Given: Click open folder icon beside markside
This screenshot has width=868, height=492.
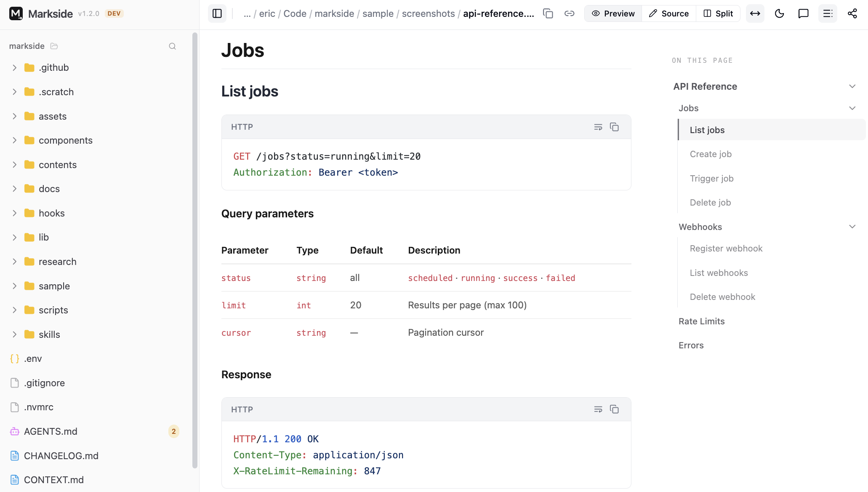Looking at the screenshot, I should pyautogui.click(x=54, y=46).
